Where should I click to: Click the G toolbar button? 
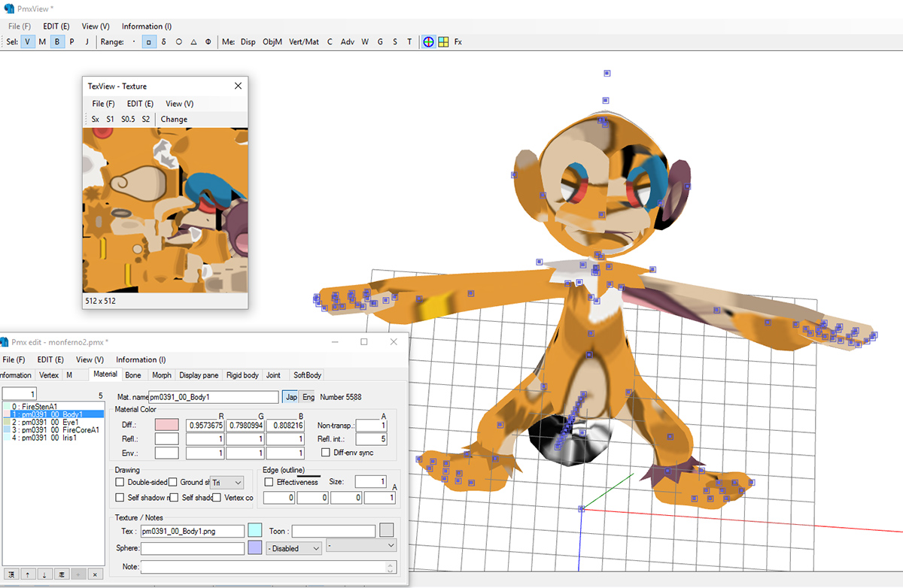click(380, 42)
